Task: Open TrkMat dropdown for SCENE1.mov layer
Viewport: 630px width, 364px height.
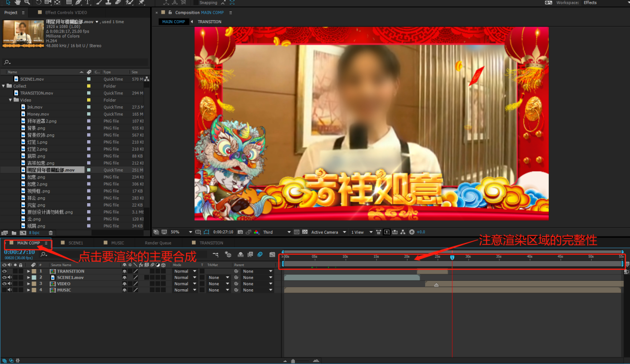Action: 219,277
